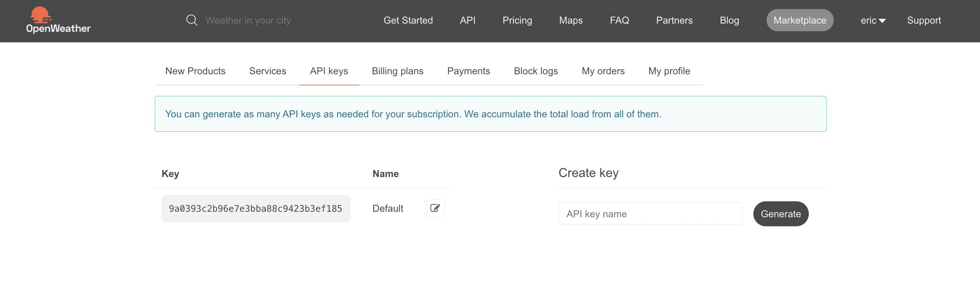Click the Create key heading
980x286 pixels.
click(x=588, y=173)
